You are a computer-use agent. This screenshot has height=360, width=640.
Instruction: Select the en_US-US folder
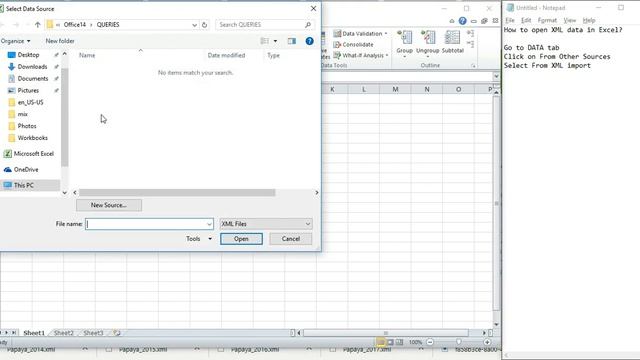[x=30, y=102]
